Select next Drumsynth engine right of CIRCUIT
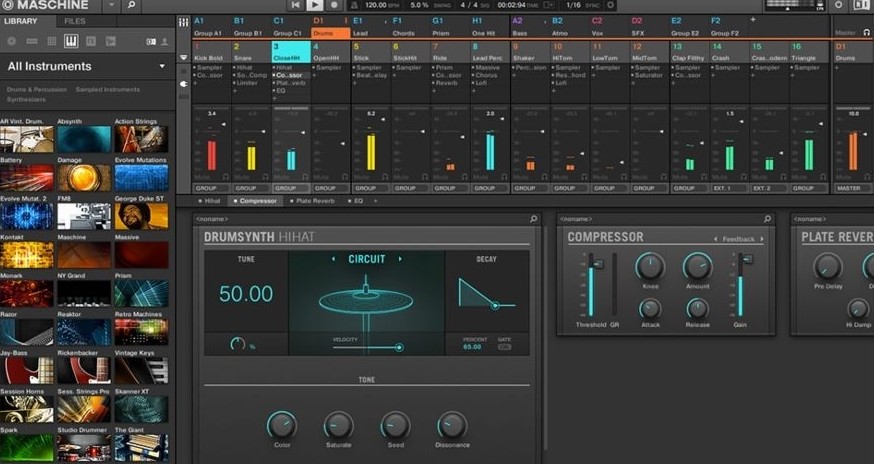 pyautogui.click(x=400, y=259)
